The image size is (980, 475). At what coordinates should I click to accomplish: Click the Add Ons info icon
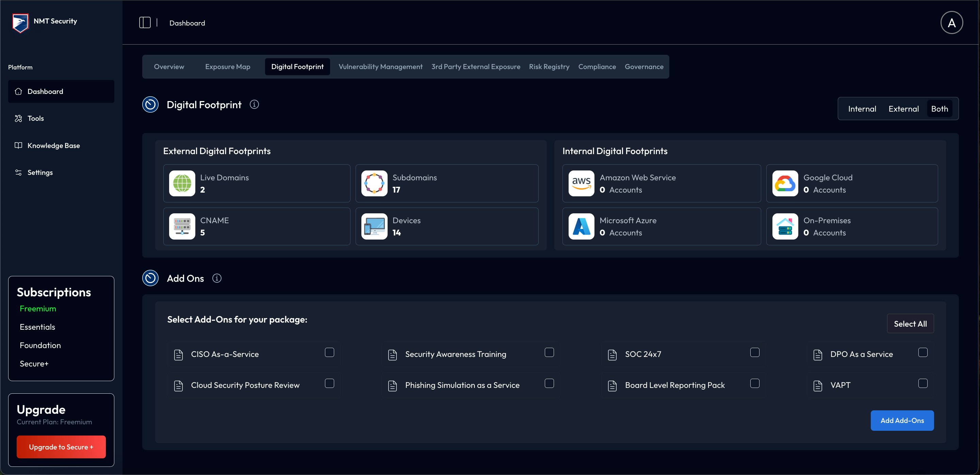click(217, 278)
